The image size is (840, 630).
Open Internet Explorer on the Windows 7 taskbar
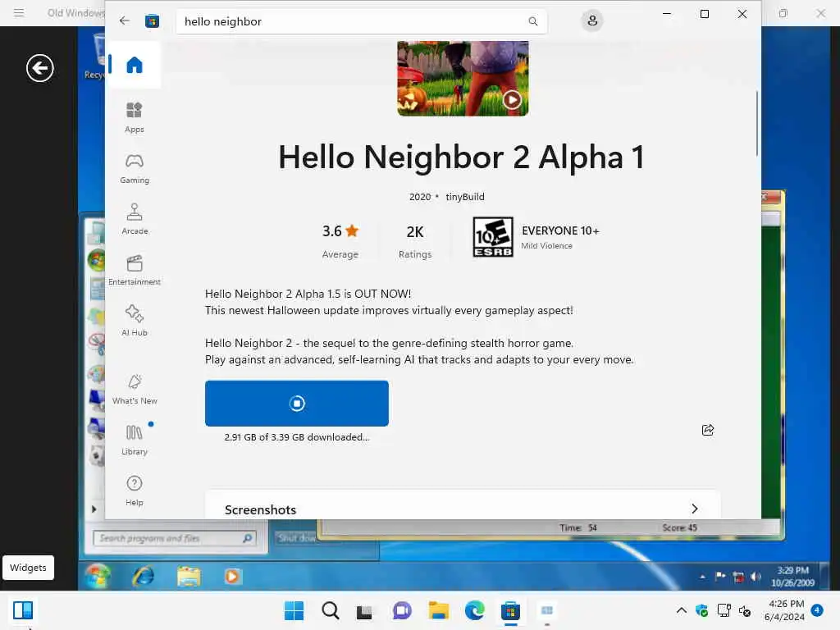[144, 576]
